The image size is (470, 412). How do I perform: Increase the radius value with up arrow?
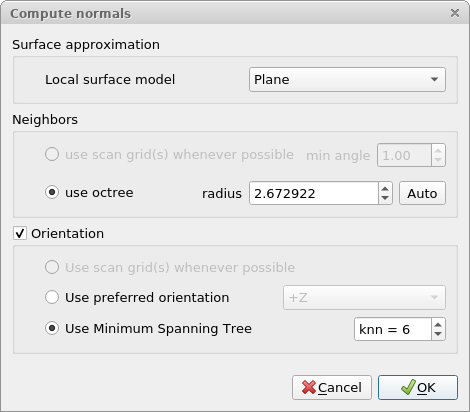[x=385, y=189]
